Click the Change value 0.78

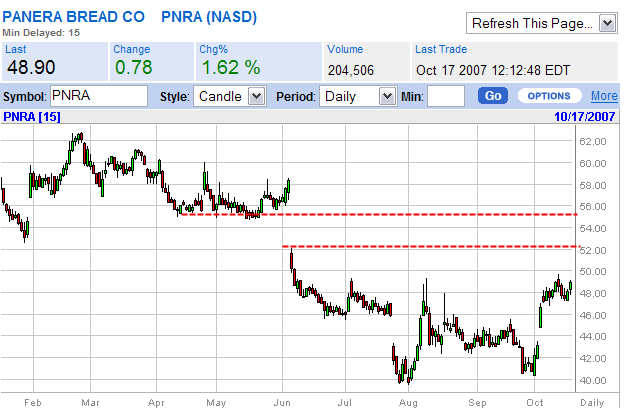(134, 67)
